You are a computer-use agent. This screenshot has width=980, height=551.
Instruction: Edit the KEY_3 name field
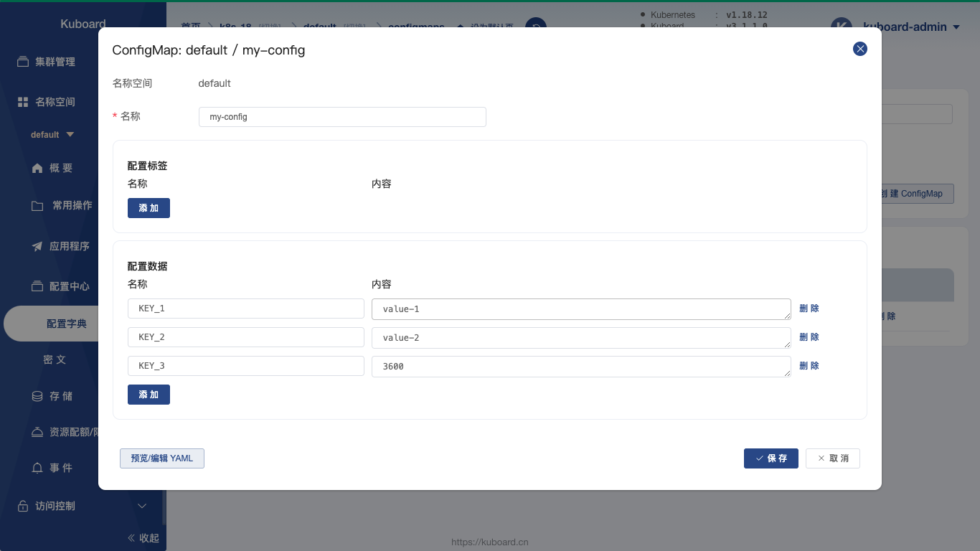click(x=246, y=366)
